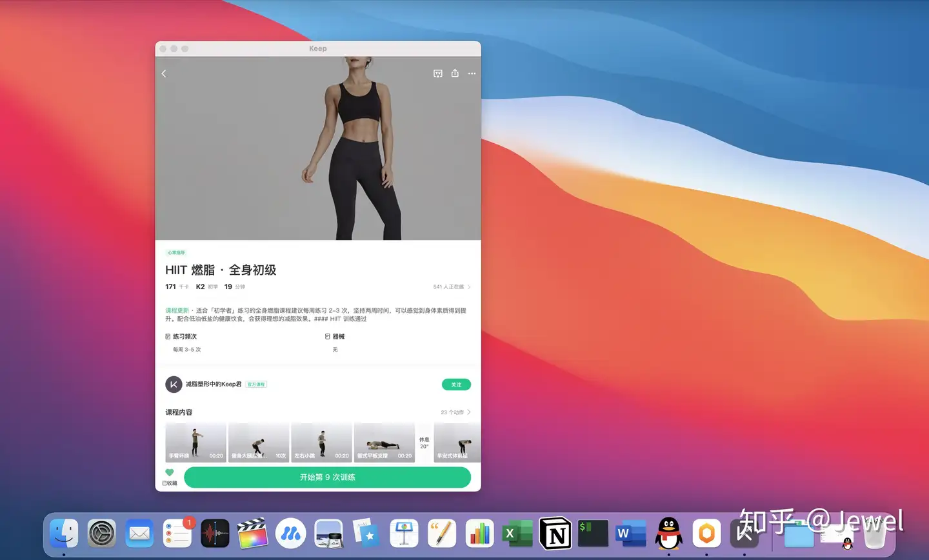929x560 pixels.
Task: Launch Pages from the Dock
Action: click(x=442, y=534)
